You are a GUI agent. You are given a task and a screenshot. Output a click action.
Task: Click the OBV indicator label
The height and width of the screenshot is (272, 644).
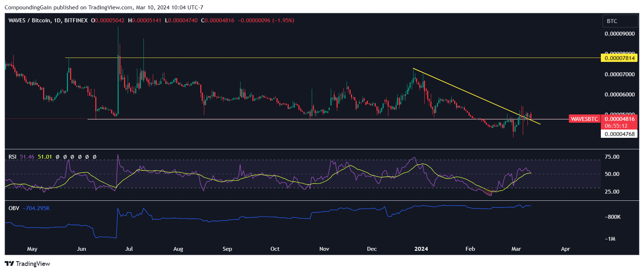[x=14, y=208]
